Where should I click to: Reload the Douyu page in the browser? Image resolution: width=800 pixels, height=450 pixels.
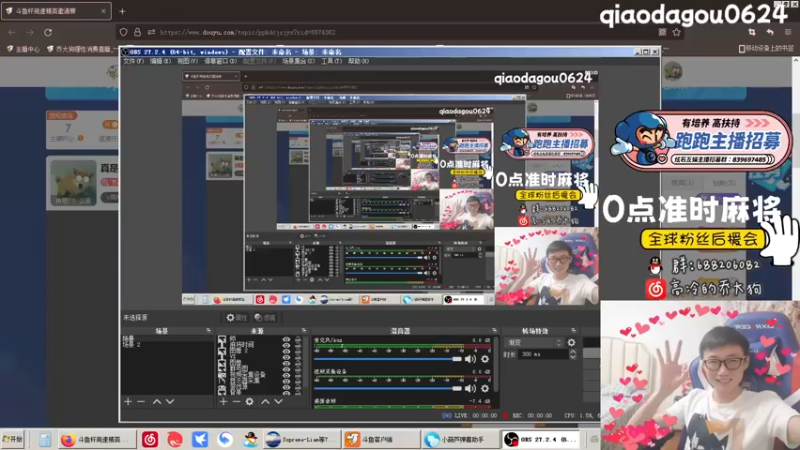(48, 32)
